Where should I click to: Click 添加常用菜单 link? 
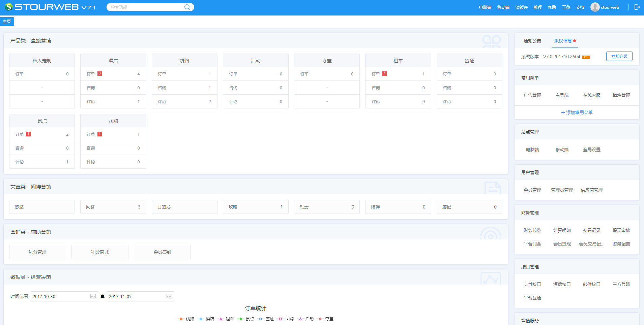pyautogui.click(x=577, y=112)
